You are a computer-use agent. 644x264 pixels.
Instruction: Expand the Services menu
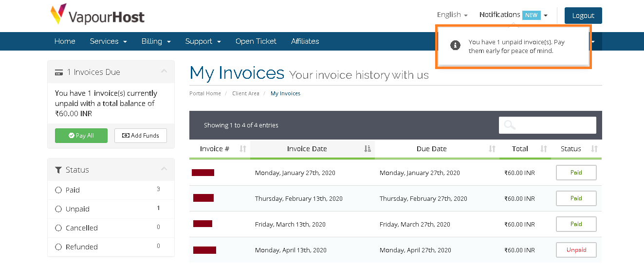point(108,41)
